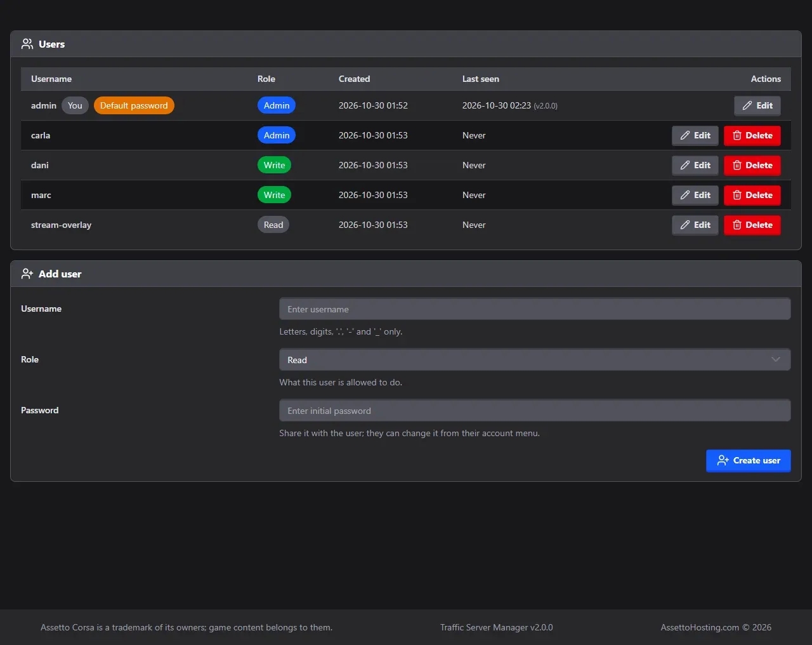Click the AssettoHosting.com footer text
812x645 pixels.
pos(716,627)
